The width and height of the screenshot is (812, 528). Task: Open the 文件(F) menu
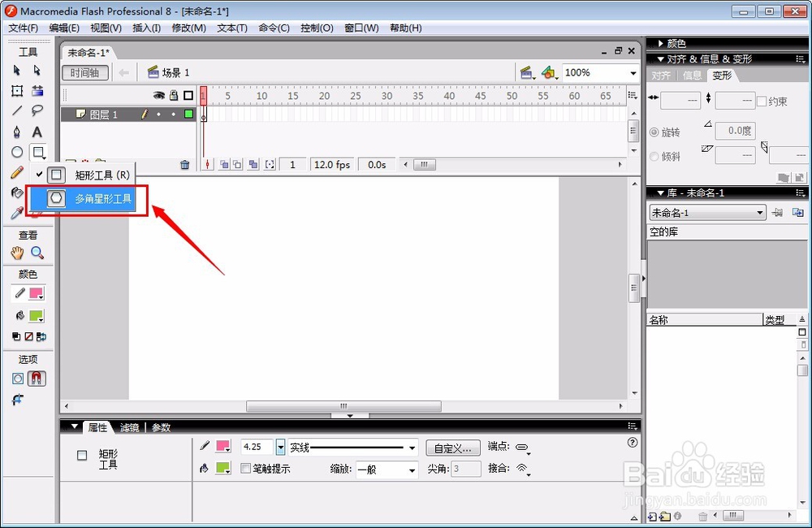23,28
